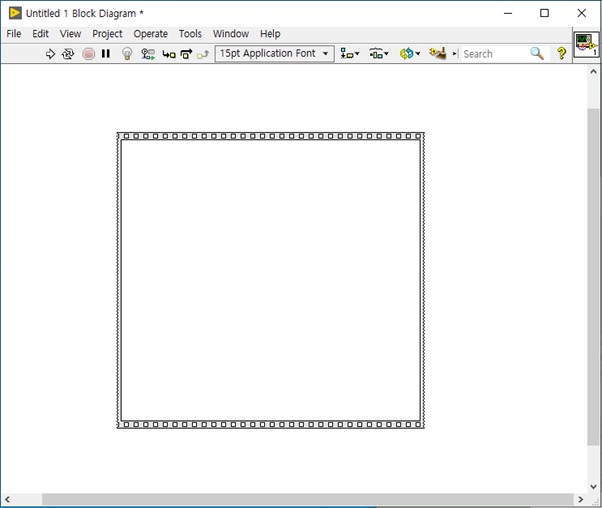Screen dimensions: 602x508
Task: Open the Operate menu
Action: coord(150,34)
